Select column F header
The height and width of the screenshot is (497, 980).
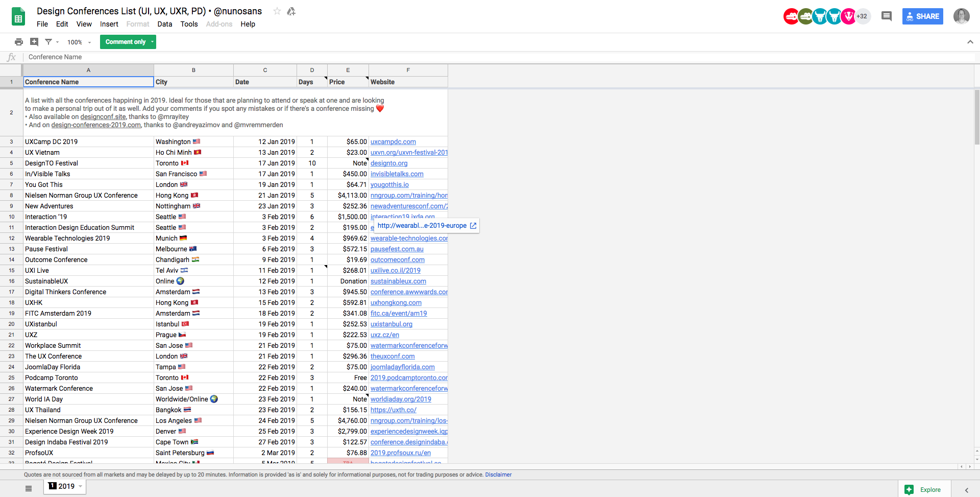(x=408, y=70)
